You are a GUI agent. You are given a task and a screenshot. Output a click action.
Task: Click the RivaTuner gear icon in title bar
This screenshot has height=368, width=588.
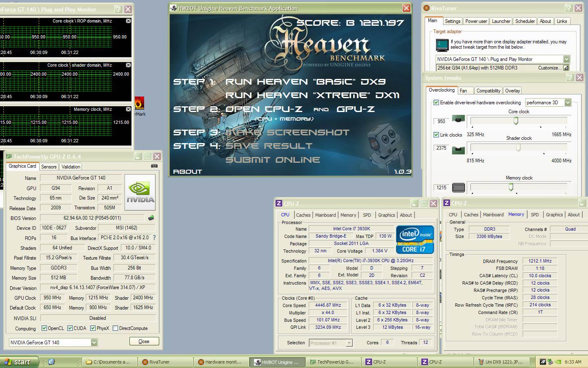coord(427,8)
